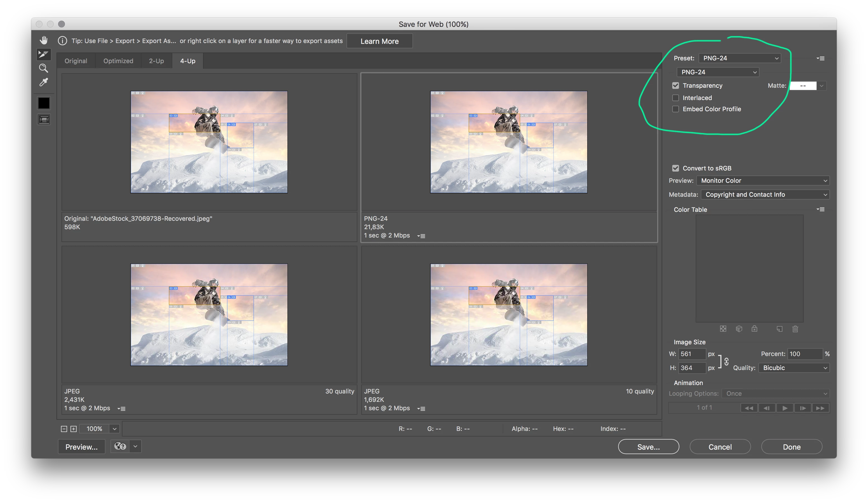The height and width of the screenshot is (503, 868).
Task: Select the Hand tool
Action: (x=43, y=40)
